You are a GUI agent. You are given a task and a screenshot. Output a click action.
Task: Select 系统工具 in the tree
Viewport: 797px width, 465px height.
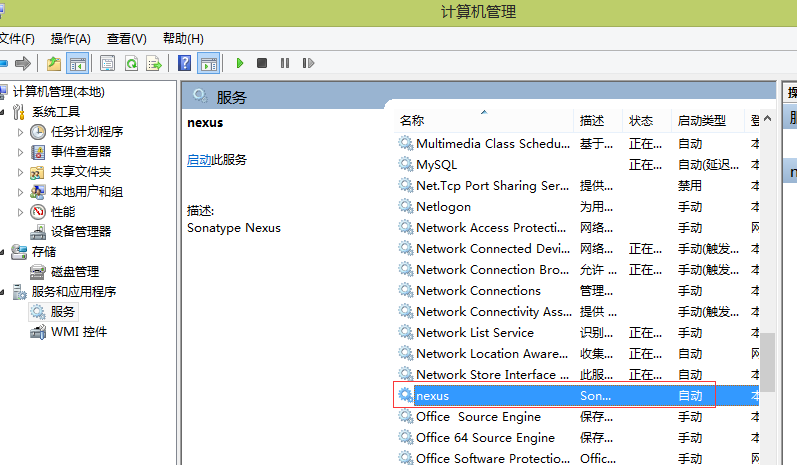(56, 112)
